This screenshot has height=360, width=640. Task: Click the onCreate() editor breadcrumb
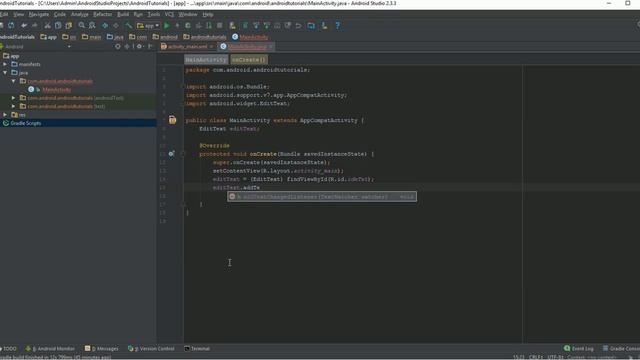click(x=249, y=60)
